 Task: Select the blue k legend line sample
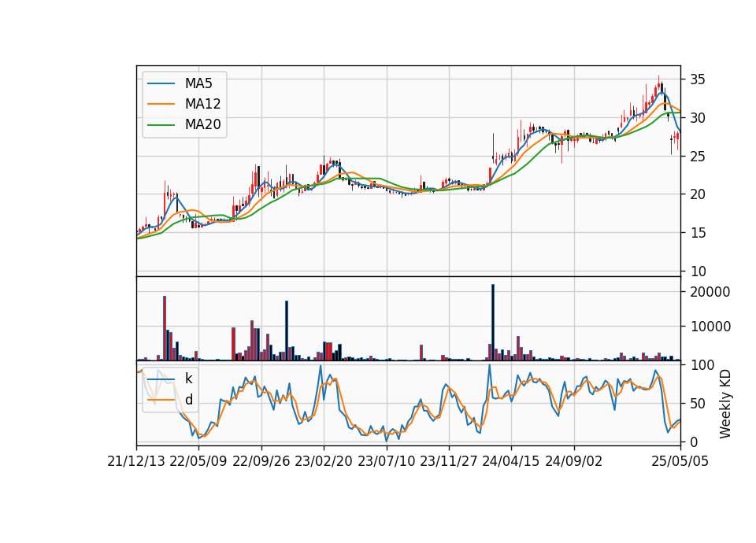(161, 379)
